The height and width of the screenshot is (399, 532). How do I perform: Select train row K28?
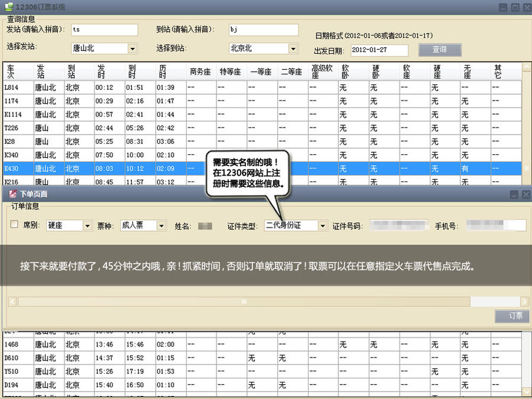coord(262,142)
